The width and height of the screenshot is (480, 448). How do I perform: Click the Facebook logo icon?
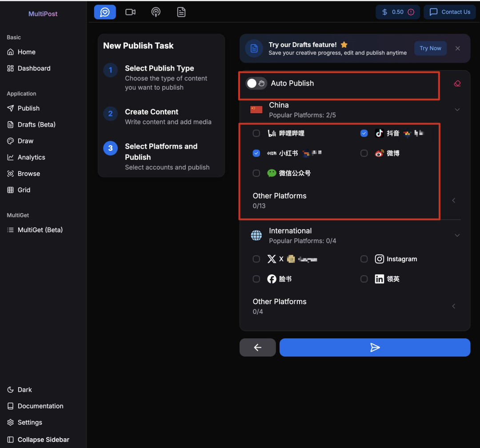272,279
